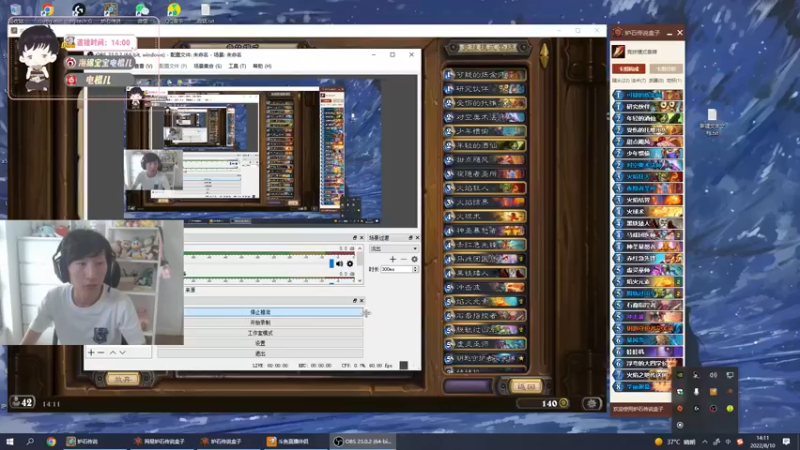Collapse hidden tray icons chevron on taskbar
Screen dimensions: 800x450
coord(705,441)
